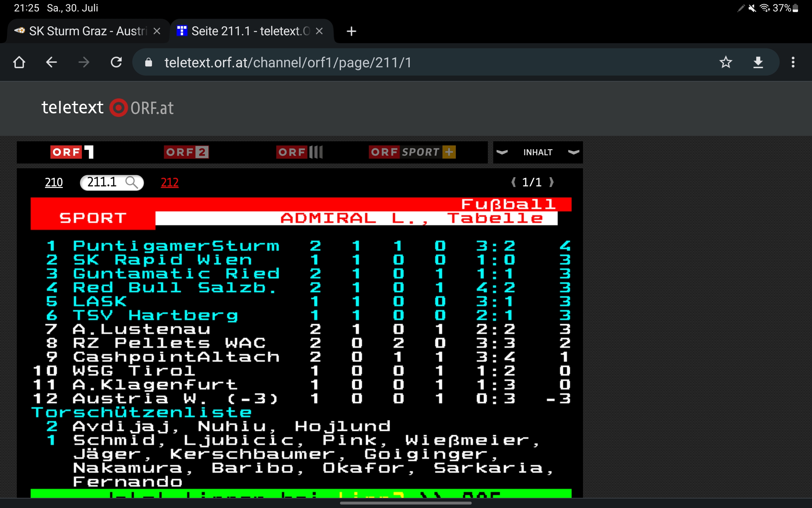812x508 pixels.
Task: Tap the 'Torschützenliste' heading
Action: click(141, 412)
